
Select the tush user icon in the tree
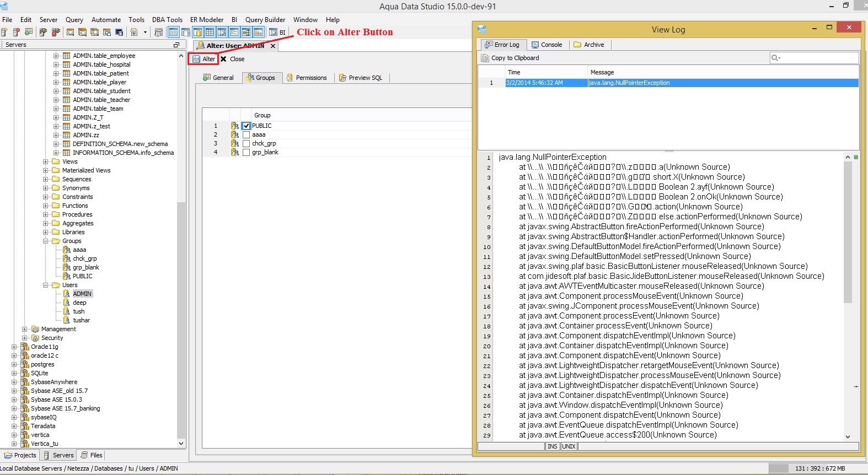(67, 311)
